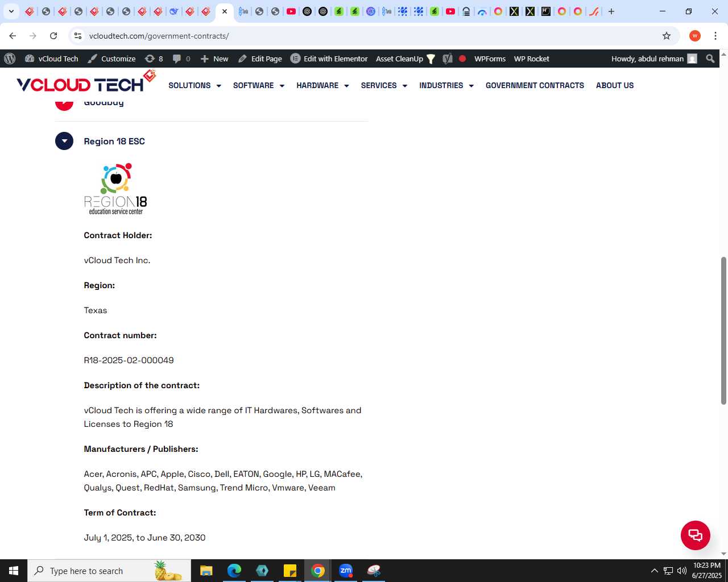Expand the Services menu
Viewport: 728px width, 582px height.
point(384,85)
